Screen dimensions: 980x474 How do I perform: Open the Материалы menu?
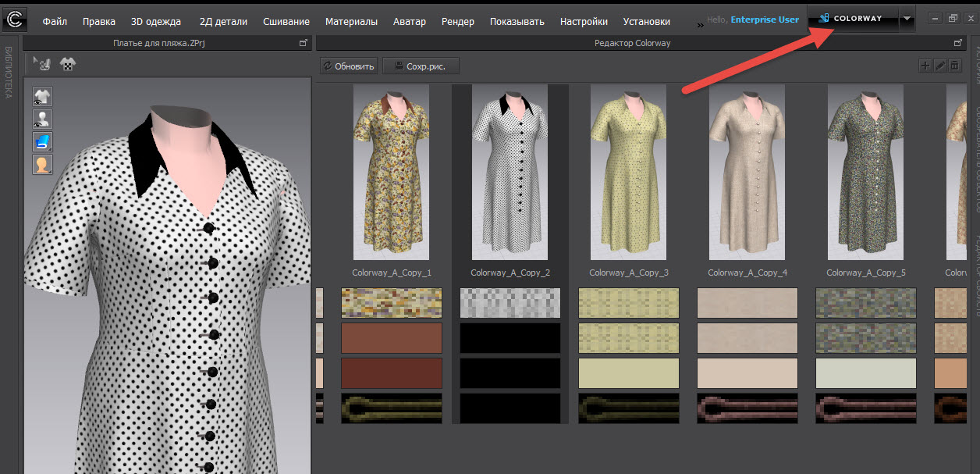click(351, 21)
